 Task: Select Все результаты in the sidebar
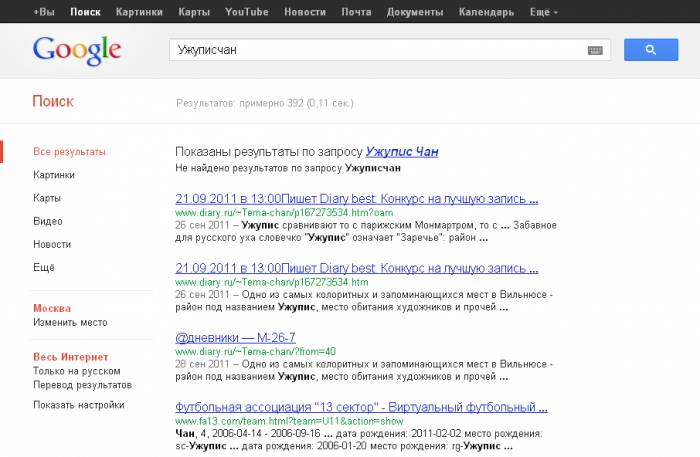69,152
